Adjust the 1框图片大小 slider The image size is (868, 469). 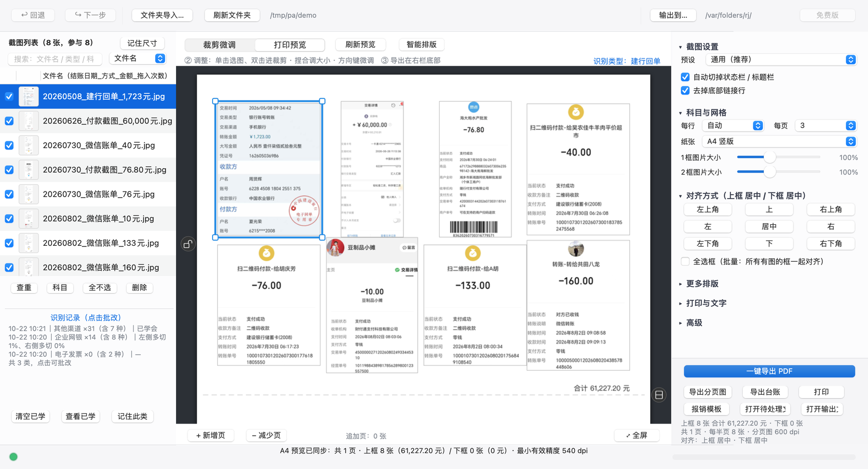coord(778,157)
